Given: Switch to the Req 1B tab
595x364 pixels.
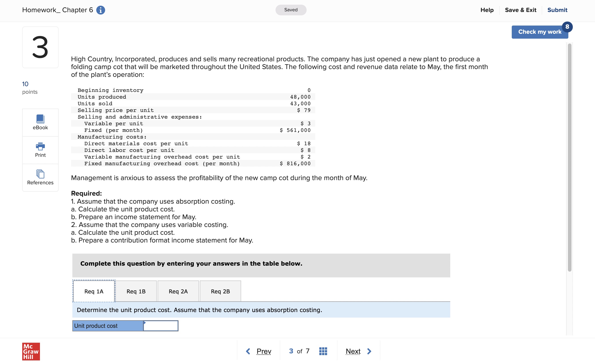Looking at the screenshot, I should click(136, 291).
